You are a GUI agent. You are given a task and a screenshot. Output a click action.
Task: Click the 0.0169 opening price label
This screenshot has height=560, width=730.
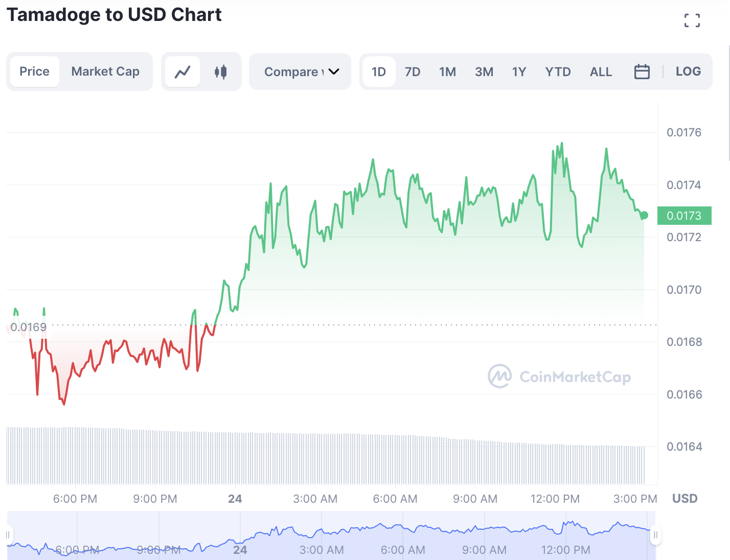pyautogui.click(x=28, y=327)
